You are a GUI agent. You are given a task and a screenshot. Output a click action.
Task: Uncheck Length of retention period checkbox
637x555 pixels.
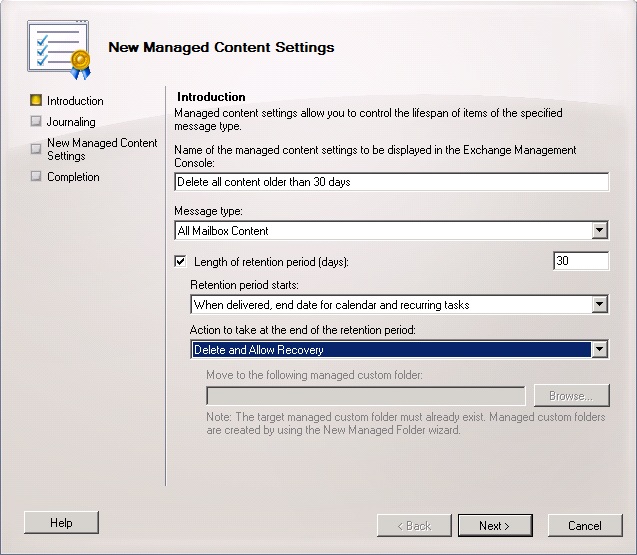point(180,261)
